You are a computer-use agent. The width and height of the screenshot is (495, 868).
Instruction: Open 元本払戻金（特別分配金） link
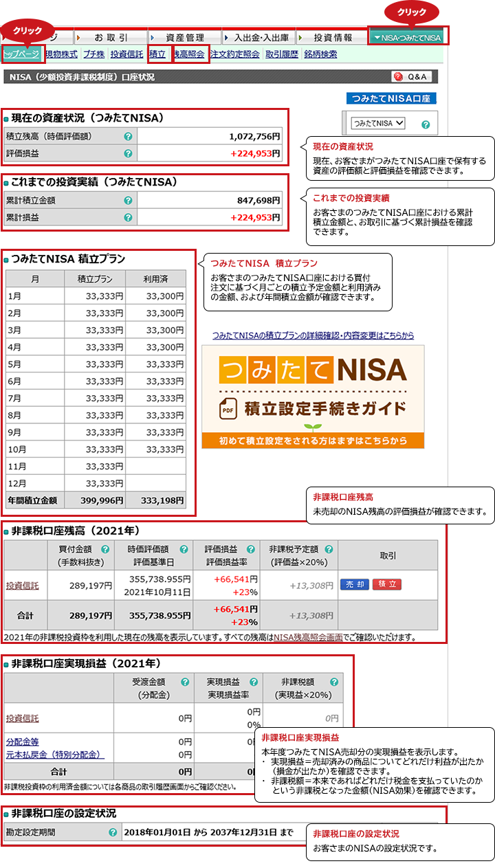pos(55,755)
